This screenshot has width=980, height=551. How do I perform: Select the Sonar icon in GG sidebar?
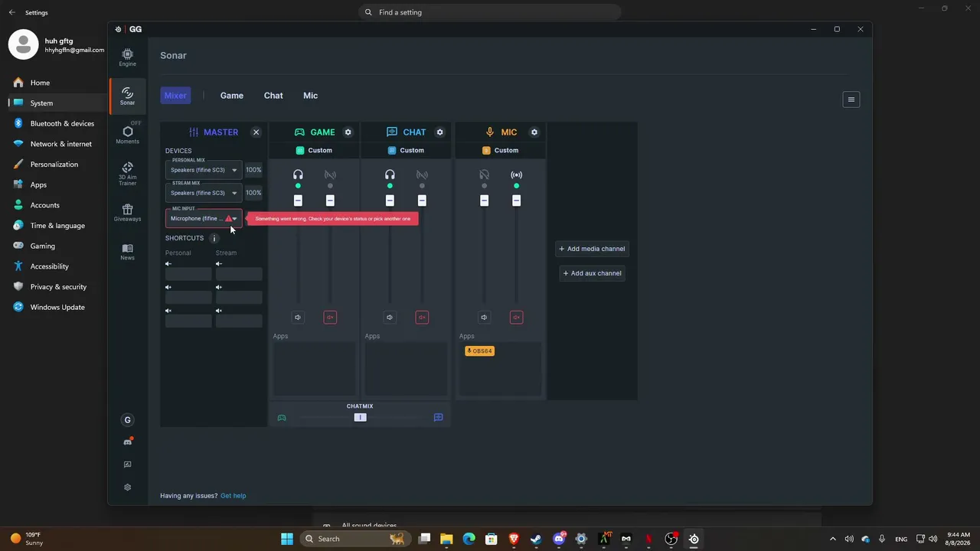(127, 96)
